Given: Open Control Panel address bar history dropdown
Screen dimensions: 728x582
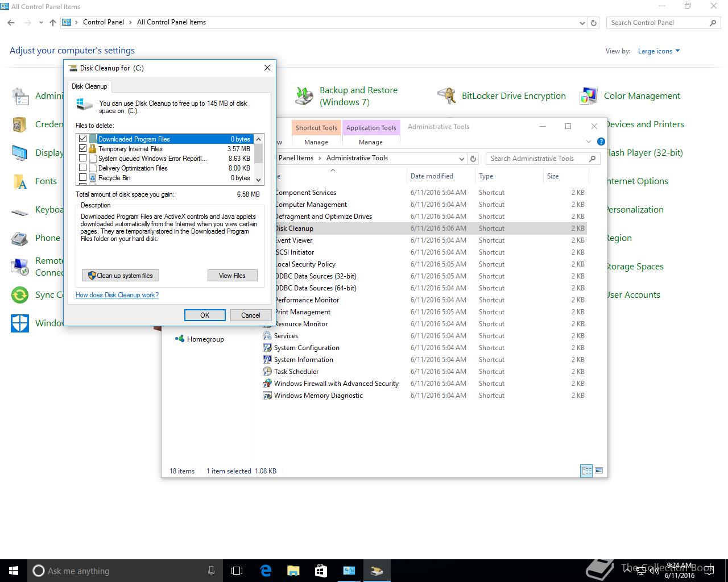Looking at the screenshot, I should [x=582, y=23].
